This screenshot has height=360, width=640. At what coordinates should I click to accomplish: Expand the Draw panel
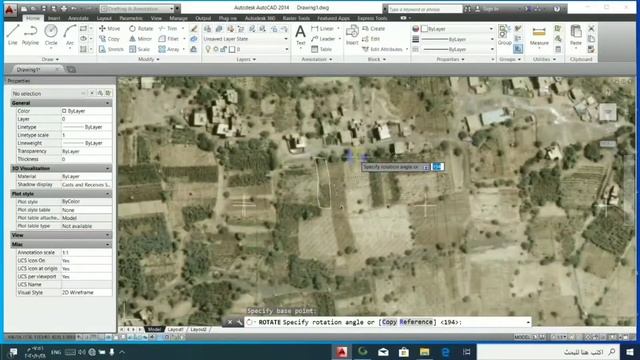pyautogui.click(x=50, y=59)
